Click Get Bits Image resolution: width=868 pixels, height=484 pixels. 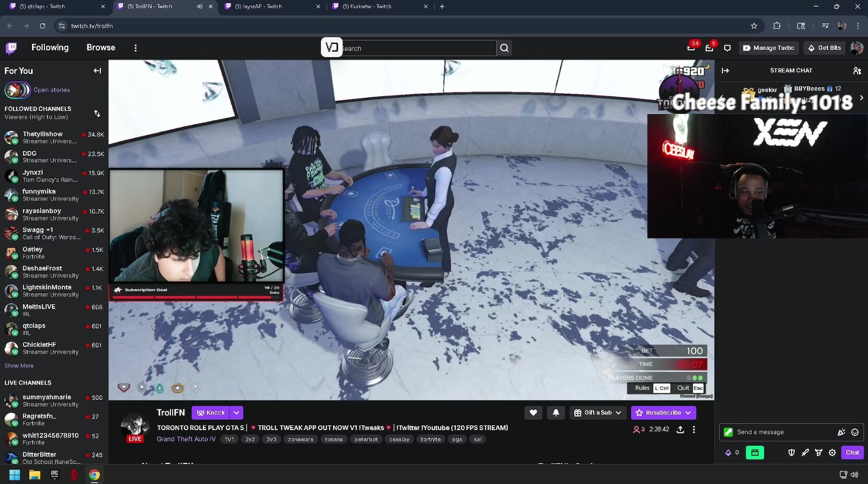(824, 48)
